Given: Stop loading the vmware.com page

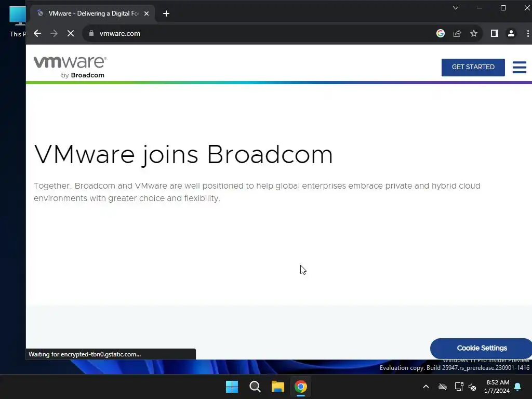Looking at the screenshot, I should 71,33.
